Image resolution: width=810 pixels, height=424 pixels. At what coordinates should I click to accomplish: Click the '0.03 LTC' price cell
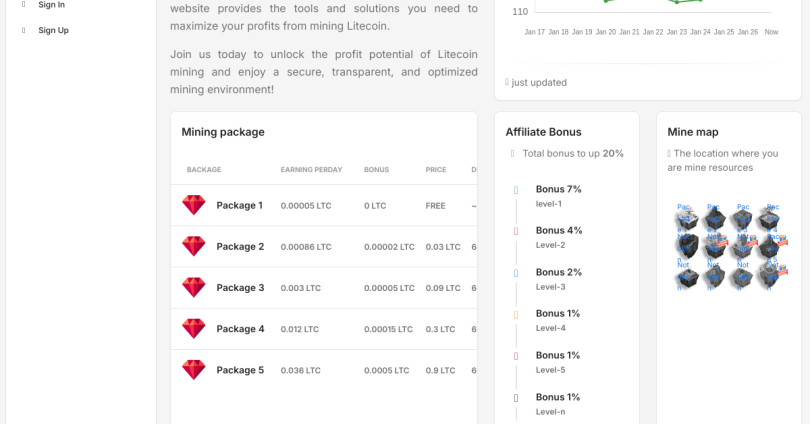443,247
